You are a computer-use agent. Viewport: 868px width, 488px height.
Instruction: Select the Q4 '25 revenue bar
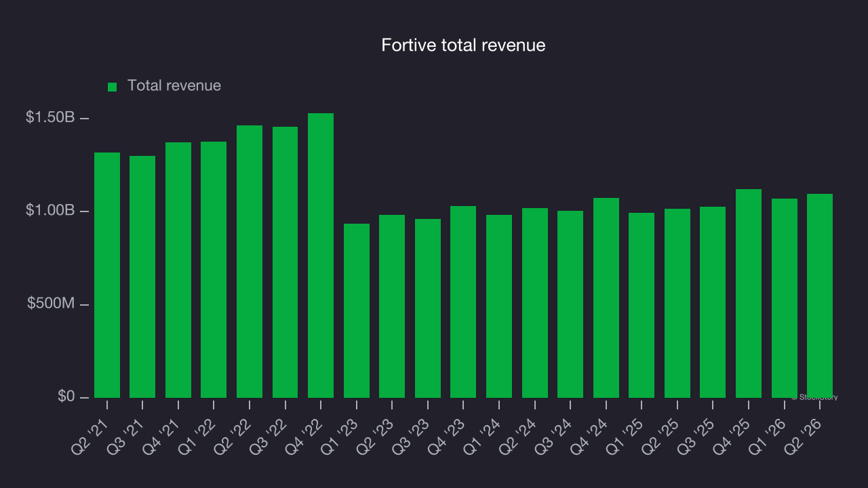(x=749, y=293)
